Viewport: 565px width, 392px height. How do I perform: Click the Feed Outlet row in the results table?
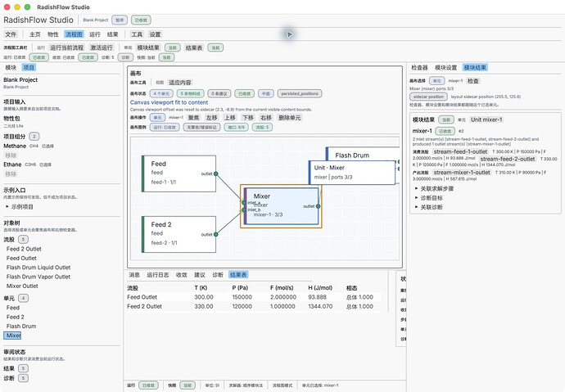click(254, 297)
